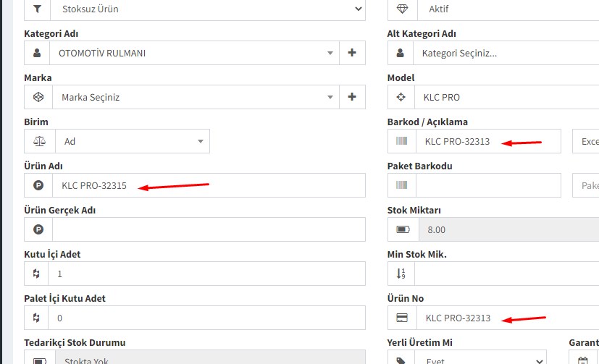Open the Yerli Üretim Mi dropdown
Viewport: 599px width, 364px height.
coord(481,360)
